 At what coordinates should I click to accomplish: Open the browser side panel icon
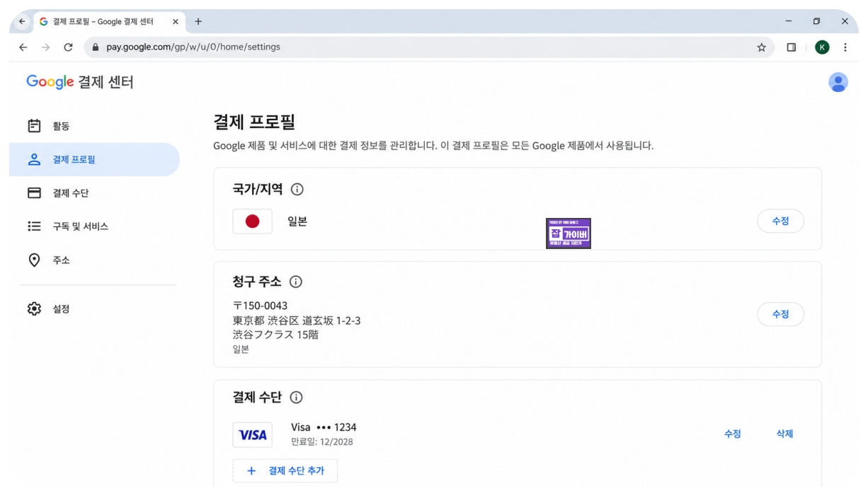792,47
